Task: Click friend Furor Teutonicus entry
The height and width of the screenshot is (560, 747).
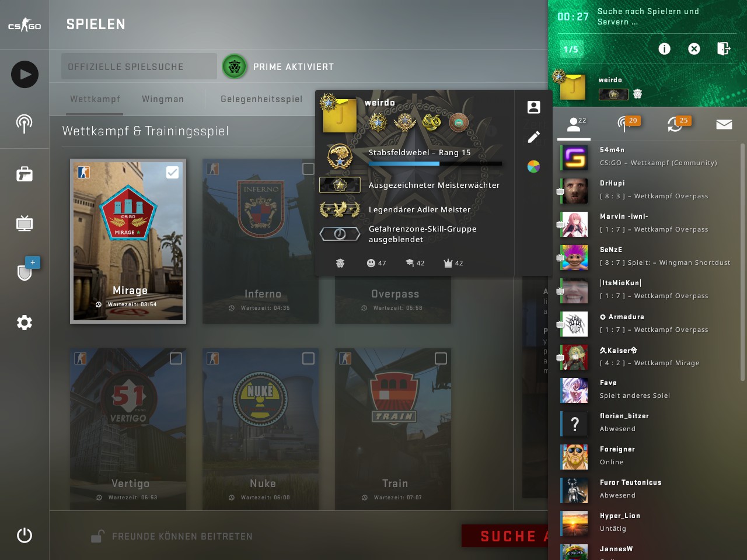Action: click(x=647, y=489)
